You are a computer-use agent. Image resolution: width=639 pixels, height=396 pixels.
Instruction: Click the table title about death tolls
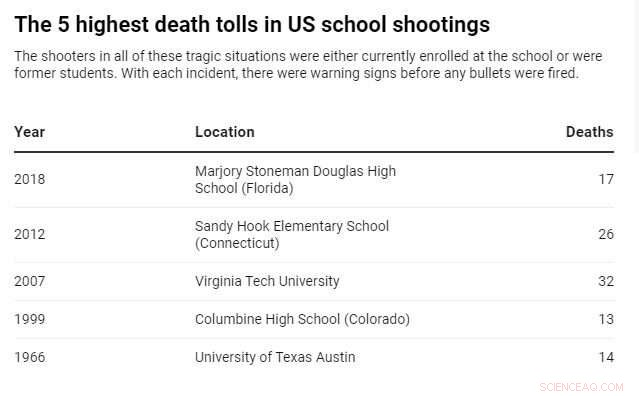[252, 24]
